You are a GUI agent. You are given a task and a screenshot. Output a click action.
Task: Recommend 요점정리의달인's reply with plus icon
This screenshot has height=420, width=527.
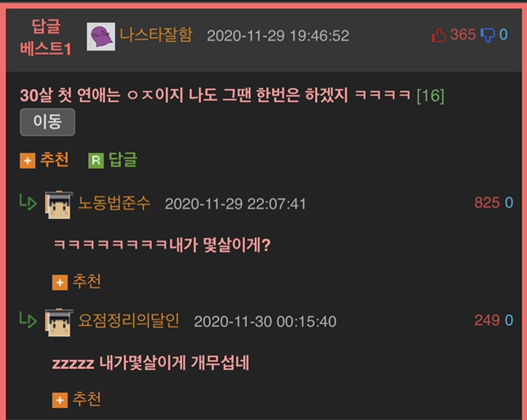pyautogui.click(x=60, y=400)
